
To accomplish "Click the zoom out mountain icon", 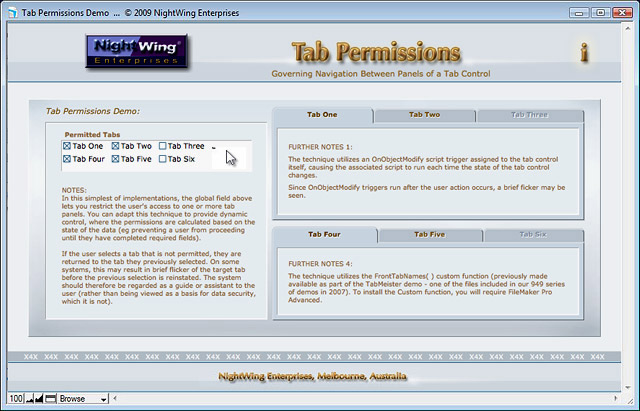I will 30,399.
